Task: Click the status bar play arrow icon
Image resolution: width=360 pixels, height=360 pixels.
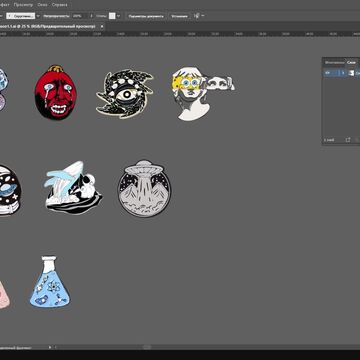Action: tap(50, 347)
